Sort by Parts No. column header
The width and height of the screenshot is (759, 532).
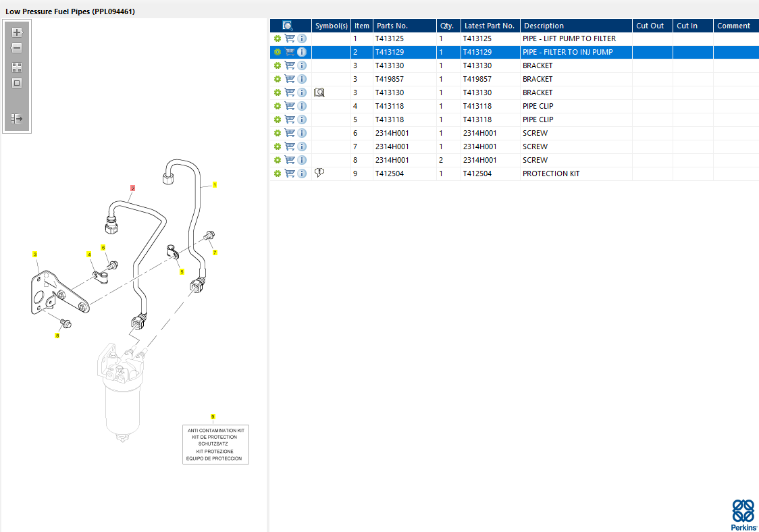404,26
